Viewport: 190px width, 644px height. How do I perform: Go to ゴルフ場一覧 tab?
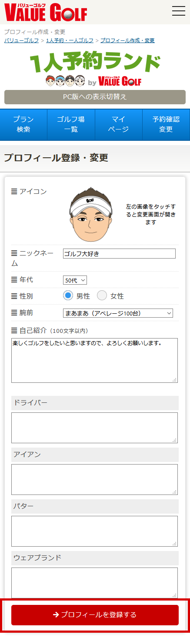[x=71, y=124]
